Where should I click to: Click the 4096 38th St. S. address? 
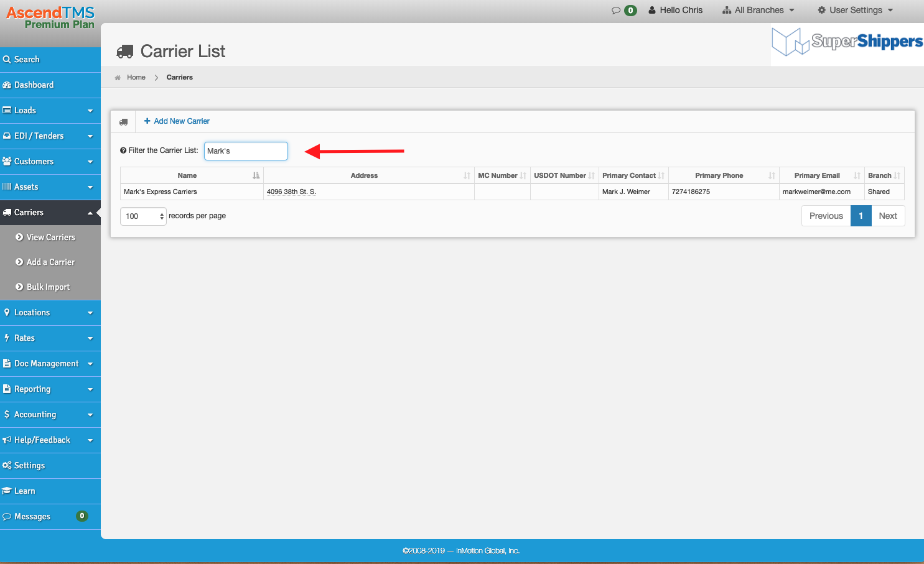point(291,192)
